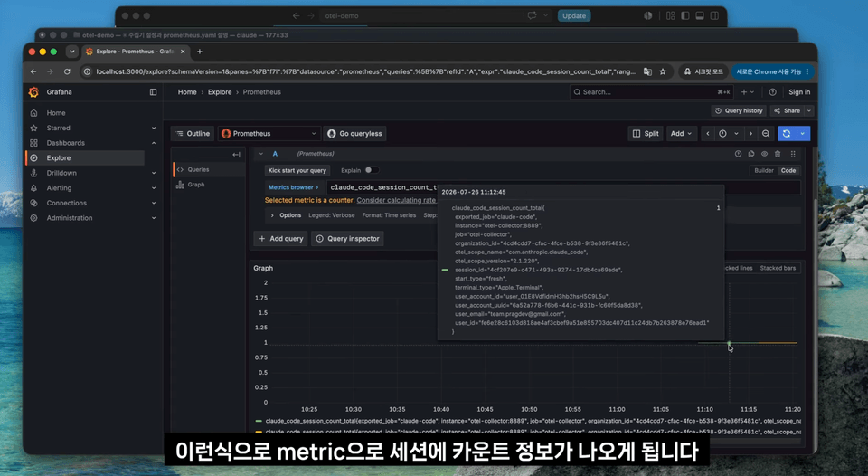Dock or undock the sidebar menu

click(154, 92)
